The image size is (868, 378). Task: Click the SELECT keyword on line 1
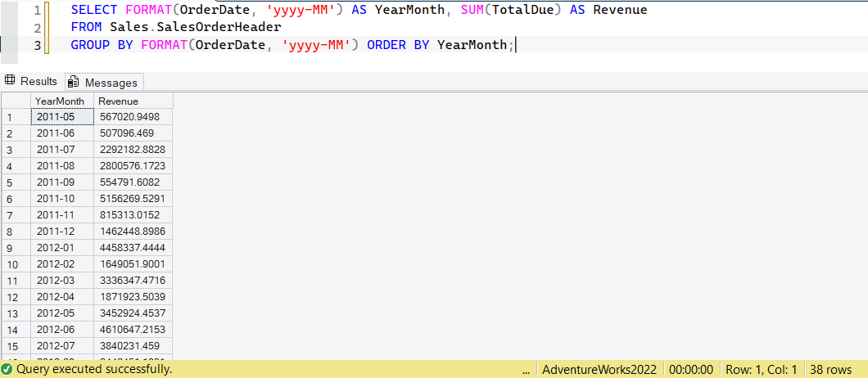pos(94,10)
